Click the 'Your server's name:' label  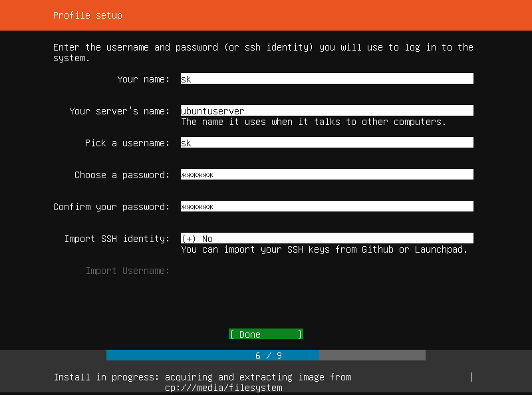click(x=120, y=111)
